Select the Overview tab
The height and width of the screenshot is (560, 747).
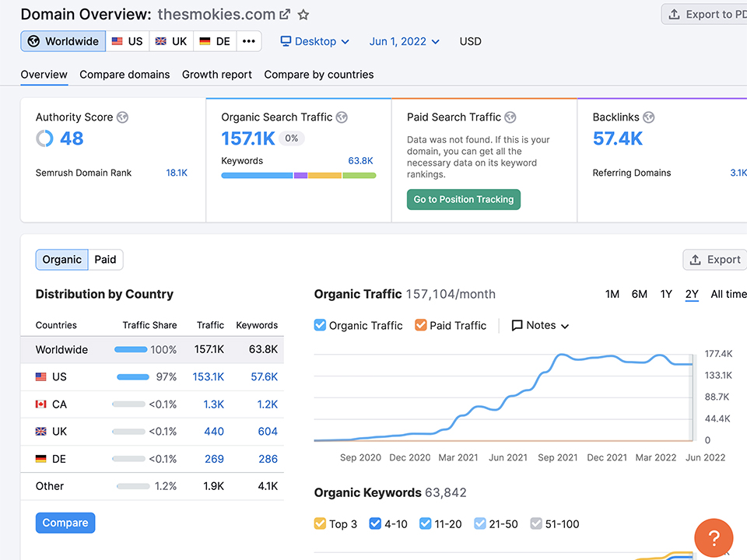44,75
